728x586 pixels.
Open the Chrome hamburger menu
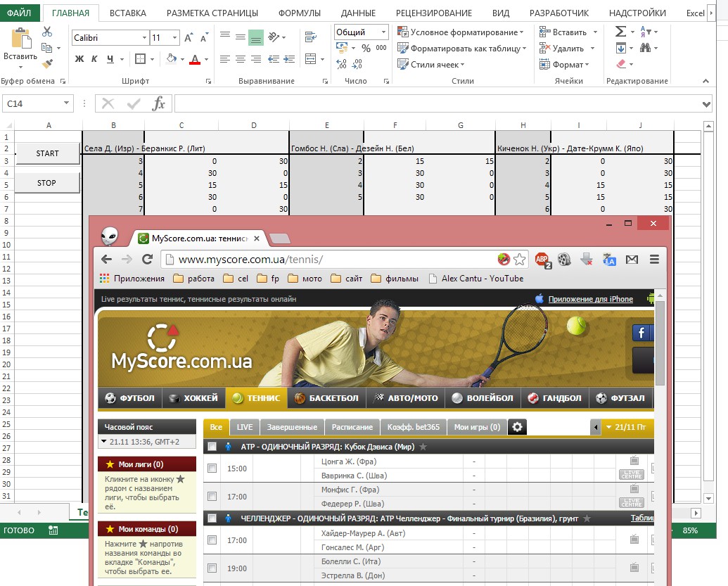[x=654, y=259]
